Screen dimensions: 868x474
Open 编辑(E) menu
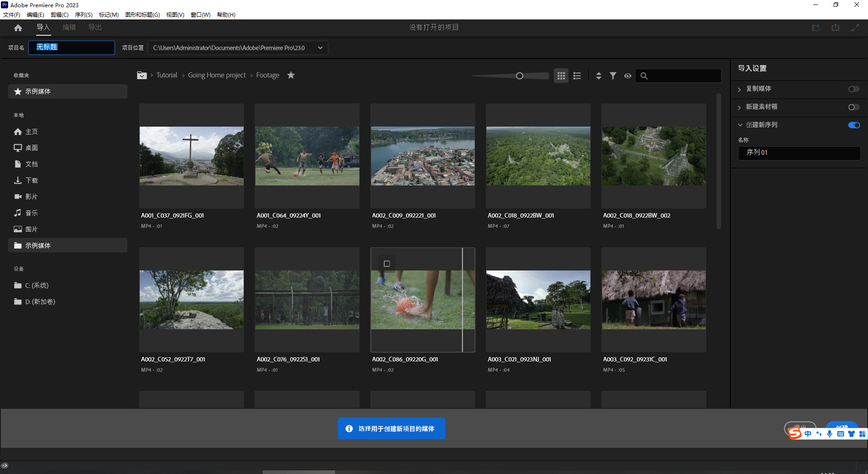point(35,15)
